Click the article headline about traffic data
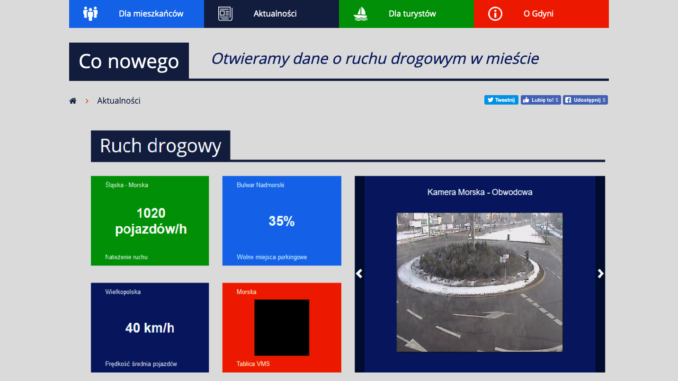678x381 pixels. (x=375, y=58)
